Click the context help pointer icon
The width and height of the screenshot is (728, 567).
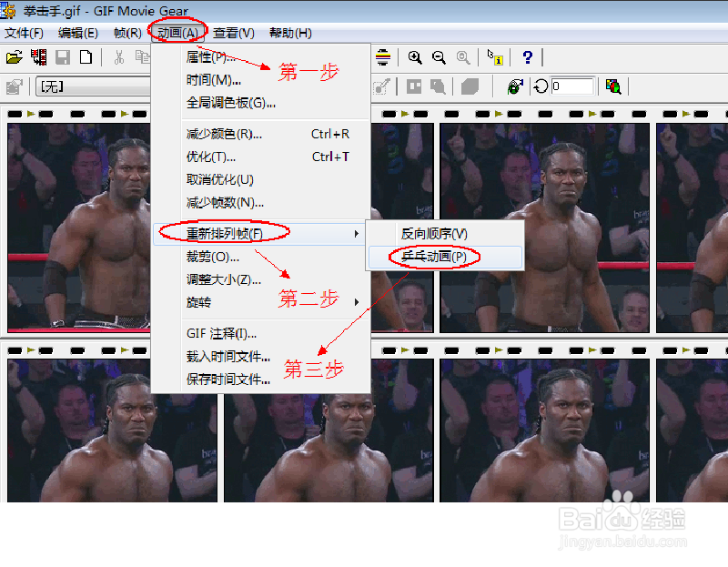pos(495,57)
